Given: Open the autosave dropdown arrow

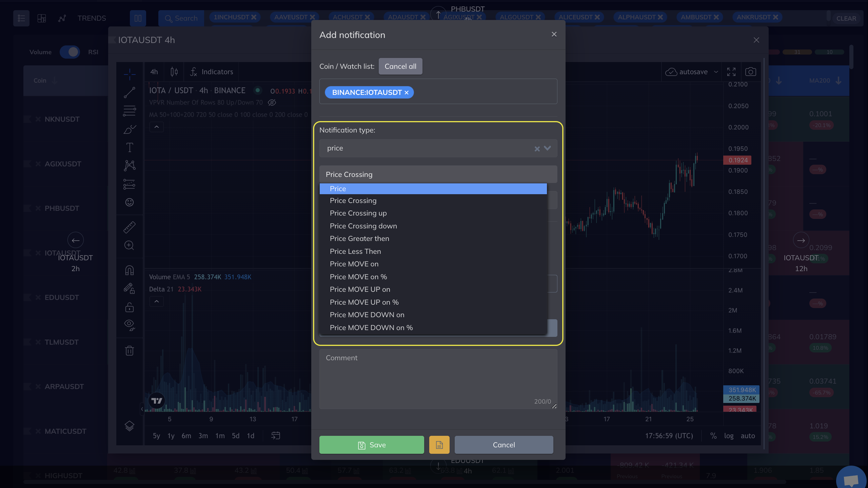Looking at the screenshot, I should coord(716,72).
